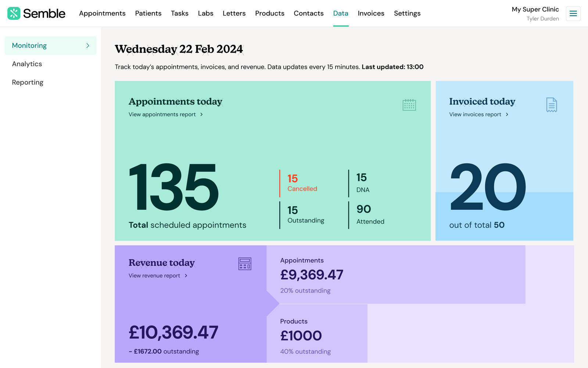Click chevron beside View revenue report

(186, 276)
